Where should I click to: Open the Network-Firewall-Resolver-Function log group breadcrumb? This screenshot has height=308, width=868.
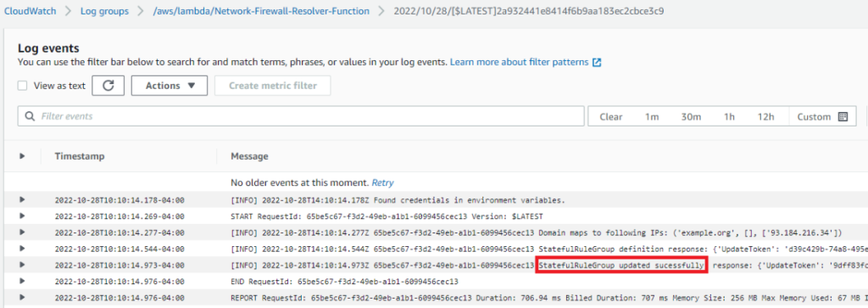point(261,11)
